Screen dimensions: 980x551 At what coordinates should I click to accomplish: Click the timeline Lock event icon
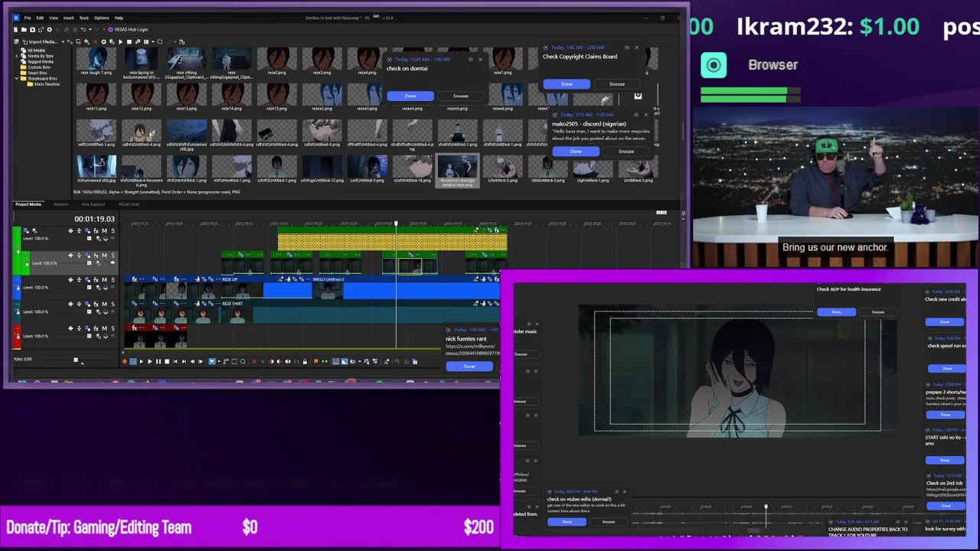point(305,361)
